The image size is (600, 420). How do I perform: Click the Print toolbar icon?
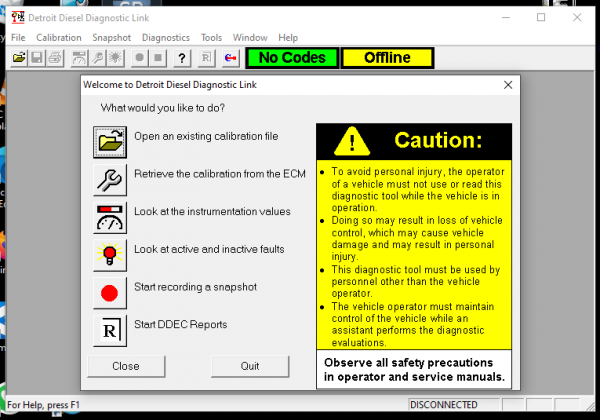tap(55, 58)
